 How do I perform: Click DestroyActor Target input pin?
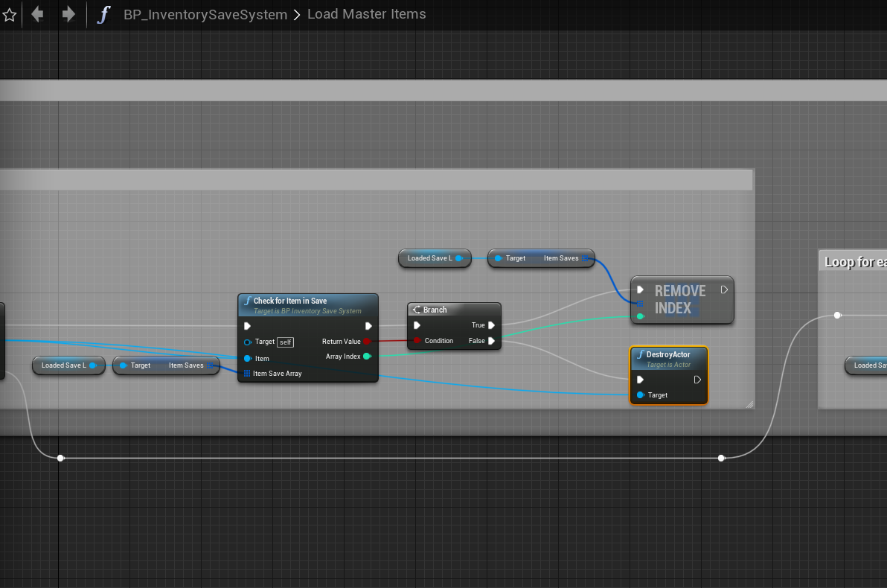[641, 395]
